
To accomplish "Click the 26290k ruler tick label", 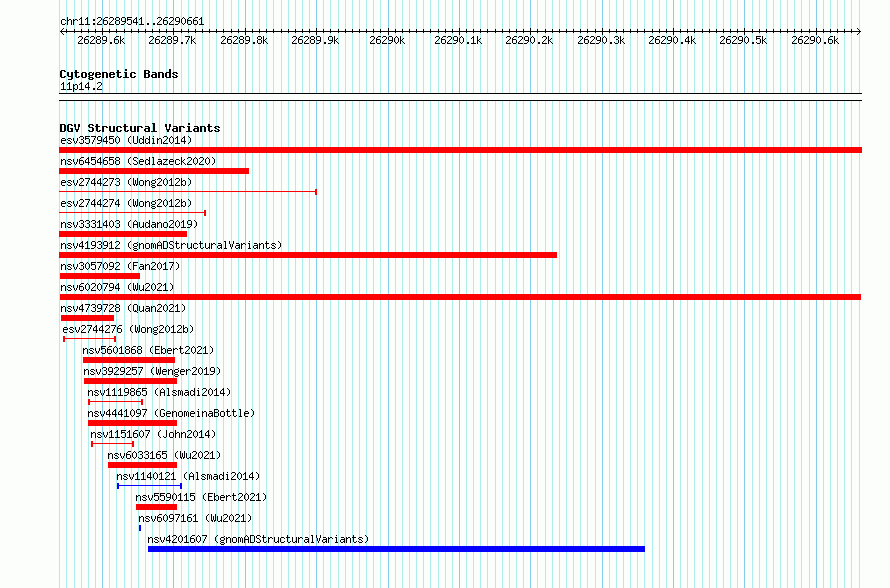I will tap(387, 40).
